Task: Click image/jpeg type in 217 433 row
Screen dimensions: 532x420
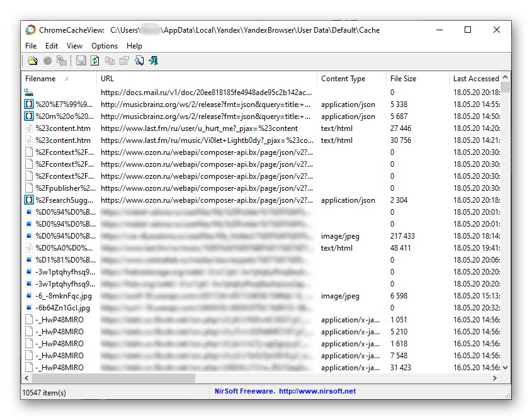Action: coord(340,236)
